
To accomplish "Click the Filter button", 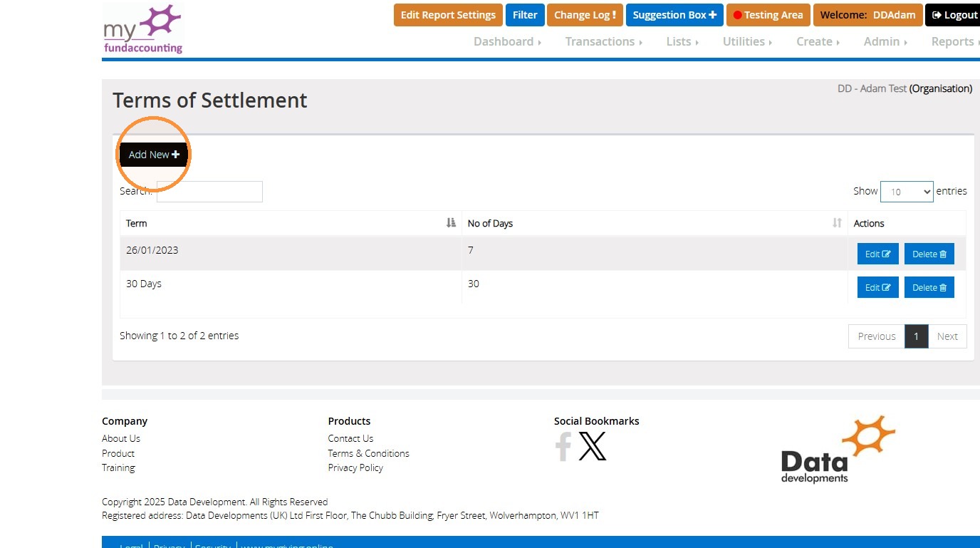I will point(525,15).
